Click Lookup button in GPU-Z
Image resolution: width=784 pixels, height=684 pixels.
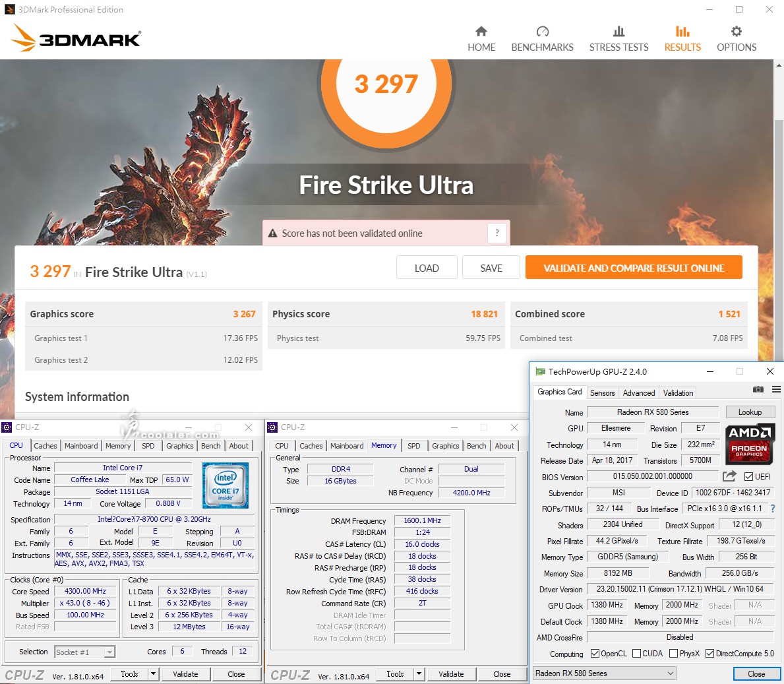(x=750, y=412)
